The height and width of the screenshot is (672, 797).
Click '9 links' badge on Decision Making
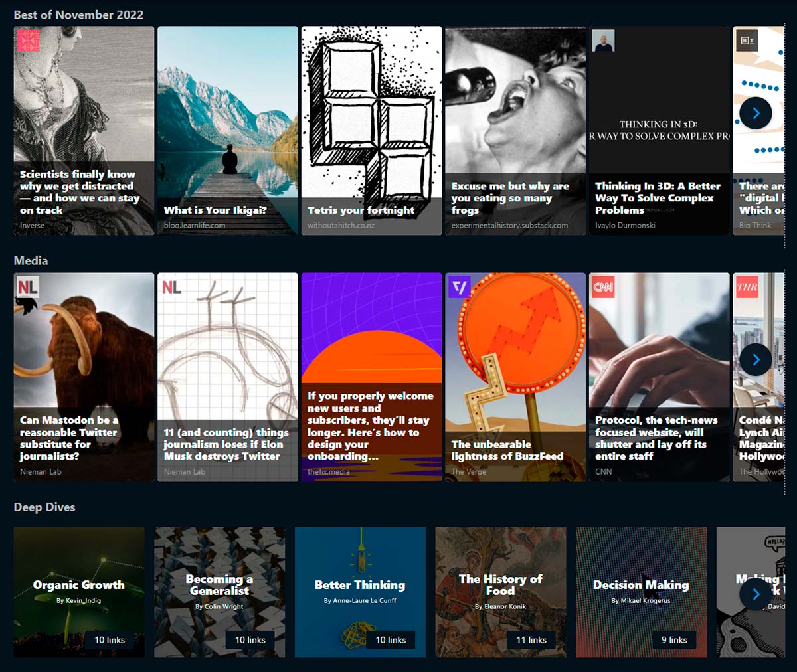(673, 640)
